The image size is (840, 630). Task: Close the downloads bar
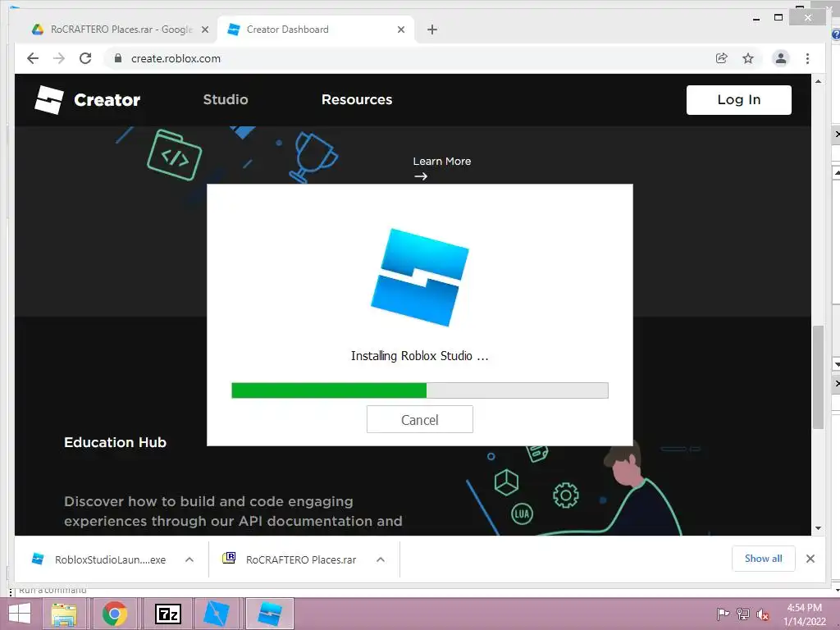pyautogui.click(x=810, y=559)
